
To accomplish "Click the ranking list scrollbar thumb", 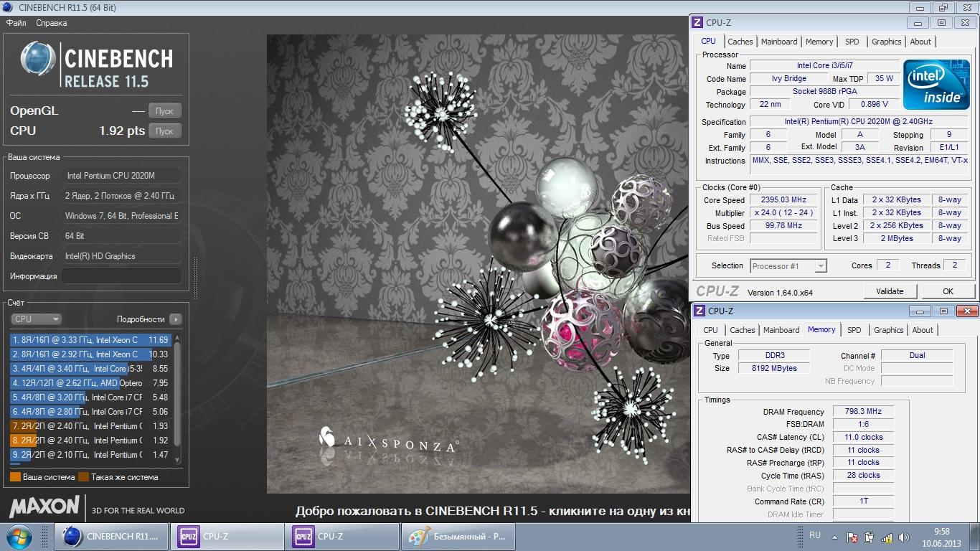I will 177,393.
